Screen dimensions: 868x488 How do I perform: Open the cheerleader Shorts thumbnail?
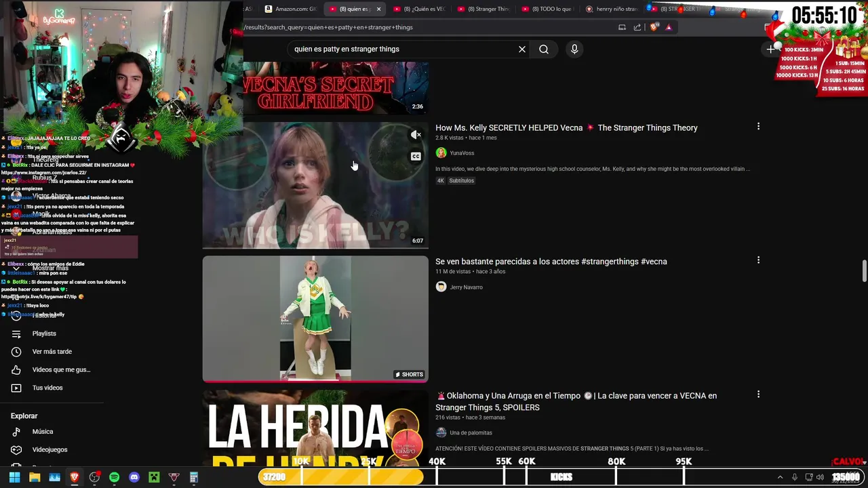(315, 319)
